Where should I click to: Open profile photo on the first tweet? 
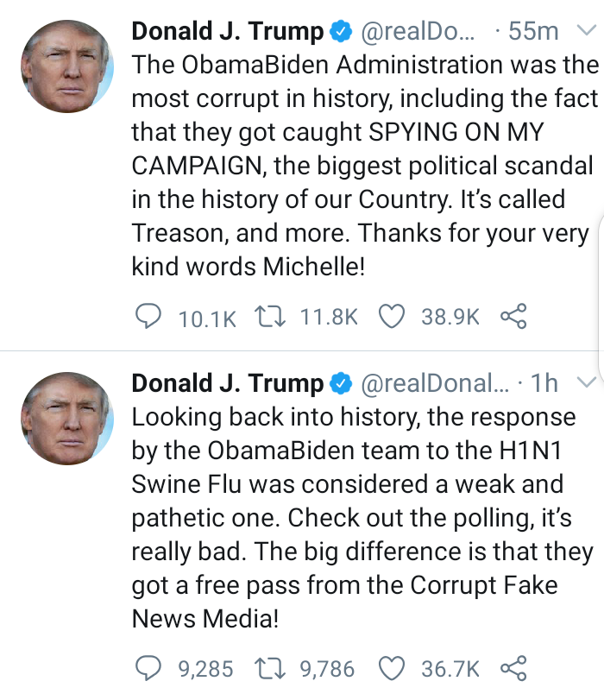(66, 66)
